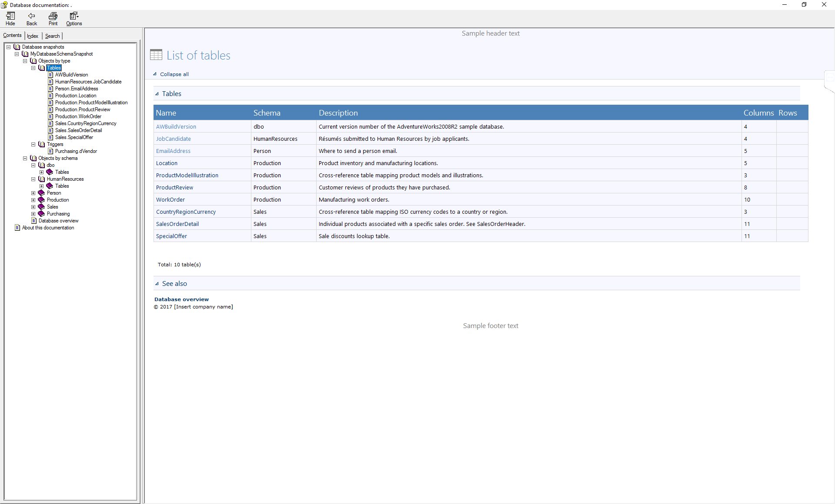Expand Tables under dbo schema
The height and width of the screenshot is (504, 835).
point(41,172)
